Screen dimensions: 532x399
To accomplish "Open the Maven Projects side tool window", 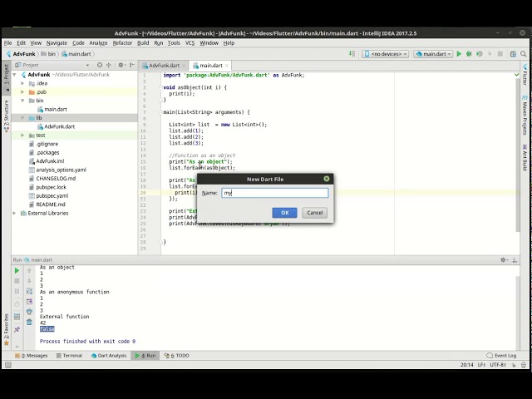I will [525, 116].
